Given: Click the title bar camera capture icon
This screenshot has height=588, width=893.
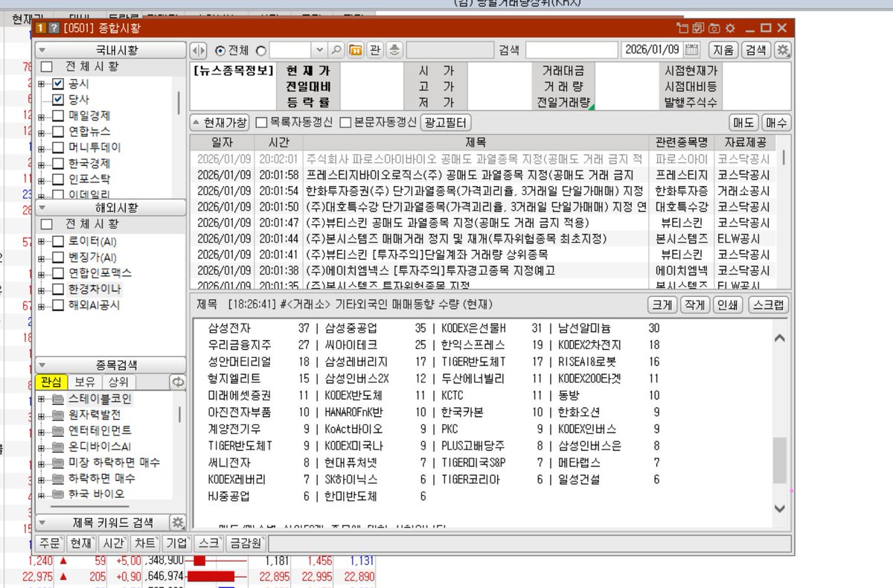Looking at the screenshot, I should pyautogui.click(x=714, y=28).
